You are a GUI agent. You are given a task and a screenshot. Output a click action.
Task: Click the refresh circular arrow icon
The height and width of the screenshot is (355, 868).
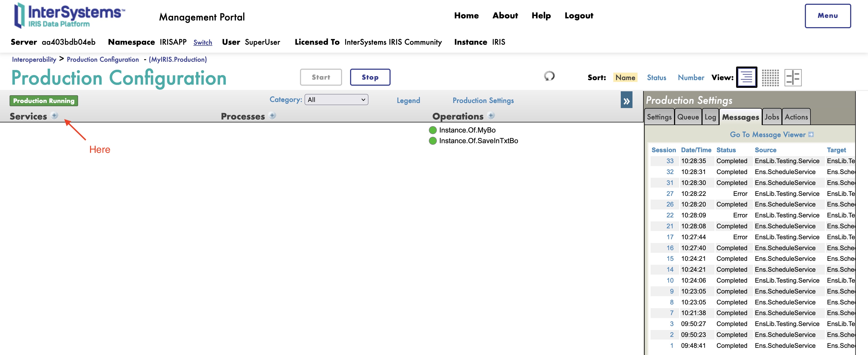(549, 76)
